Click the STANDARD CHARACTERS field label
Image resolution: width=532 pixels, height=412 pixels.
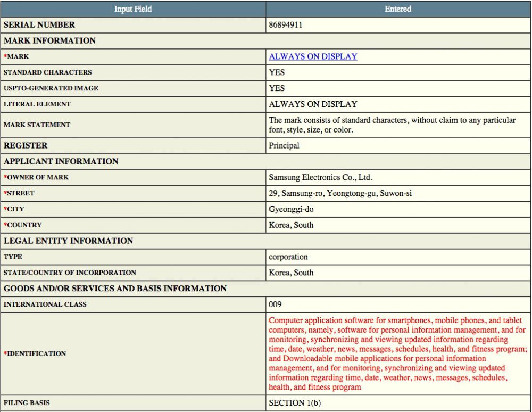point(47,72)
